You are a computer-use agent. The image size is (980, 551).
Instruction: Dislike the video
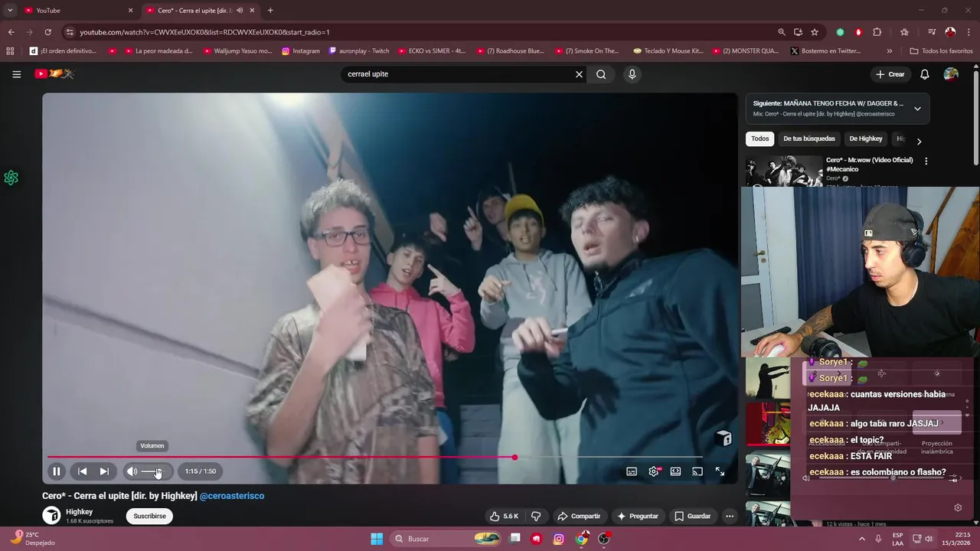[536, 516]
